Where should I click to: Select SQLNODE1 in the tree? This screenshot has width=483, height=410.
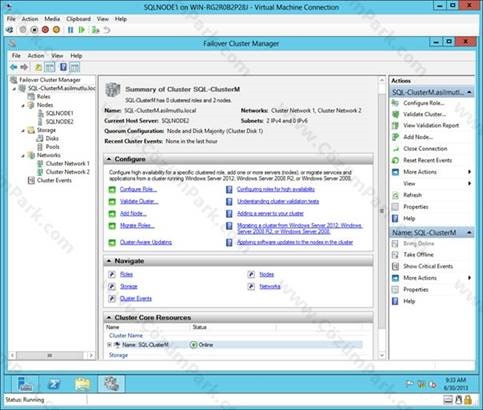[x=59, y=113]
